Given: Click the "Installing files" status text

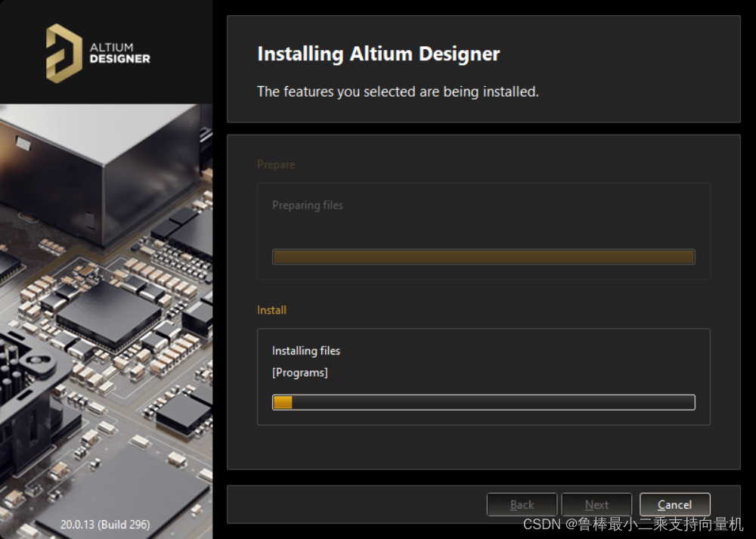Looking at the screenshot, I should pyautogui.click(x=306, y=351).
